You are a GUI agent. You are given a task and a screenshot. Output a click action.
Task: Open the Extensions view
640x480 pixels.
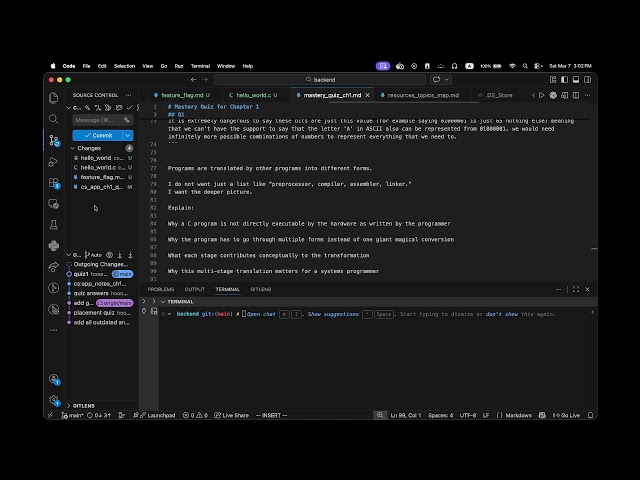[x=53, y=183]
